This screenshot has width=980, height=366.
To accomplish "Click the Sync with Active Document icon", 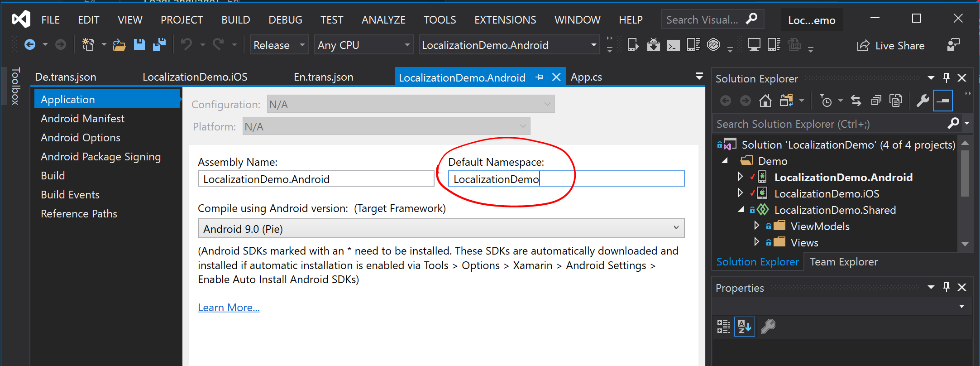I will pyautogui.click(x=856, y=101).
